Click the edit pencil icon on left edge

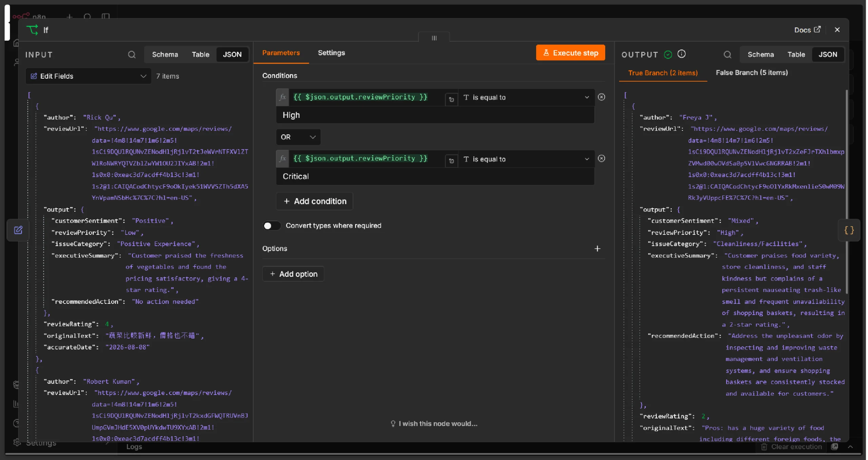pos(18,230)
